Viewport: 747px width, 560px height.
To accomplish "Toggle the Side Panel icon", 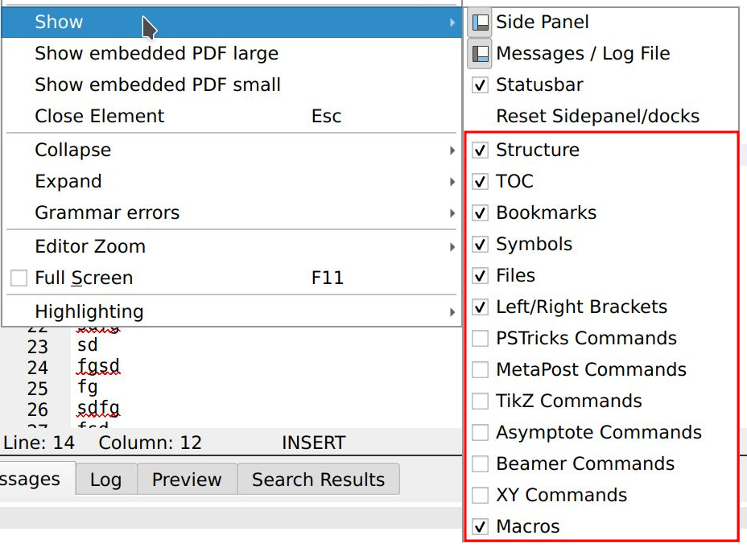I will 480,23.
